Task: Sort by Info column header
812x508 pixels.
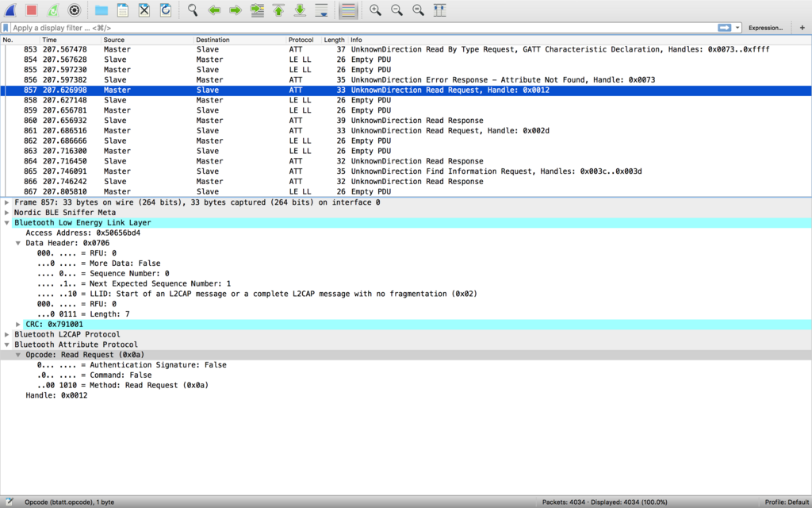Action: point(580,40)
